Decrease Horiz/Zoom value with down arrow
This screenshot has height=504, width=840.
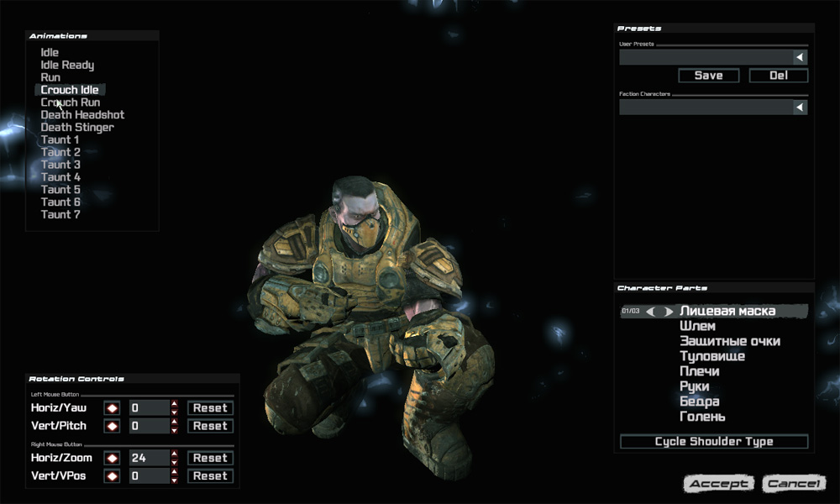pyautogui.click(x=175, y=462)
